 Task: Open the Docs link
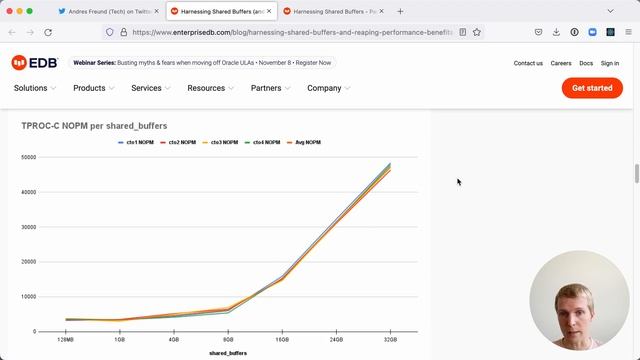click(x=586, y=63)
